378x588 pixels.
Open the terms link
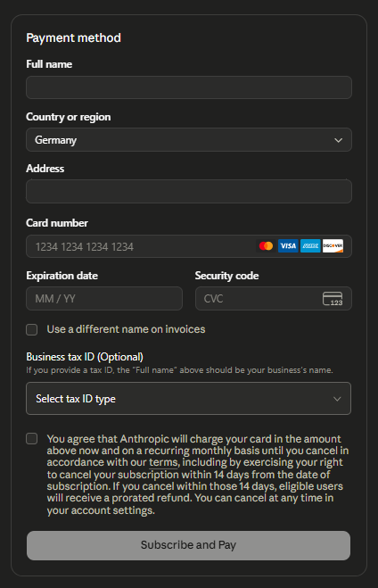(163, 462)
